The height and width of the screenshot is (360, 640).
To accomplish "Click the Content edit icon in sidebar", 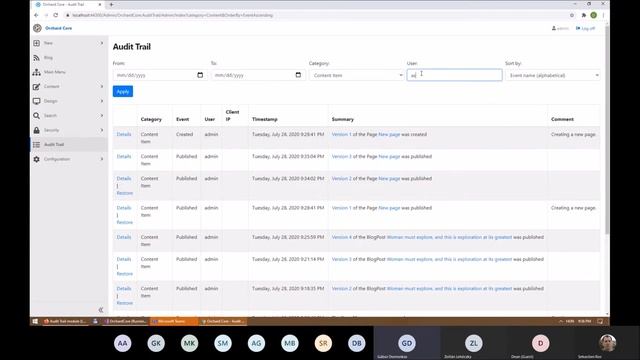I will pyautogui.click(x=36, y=87).
